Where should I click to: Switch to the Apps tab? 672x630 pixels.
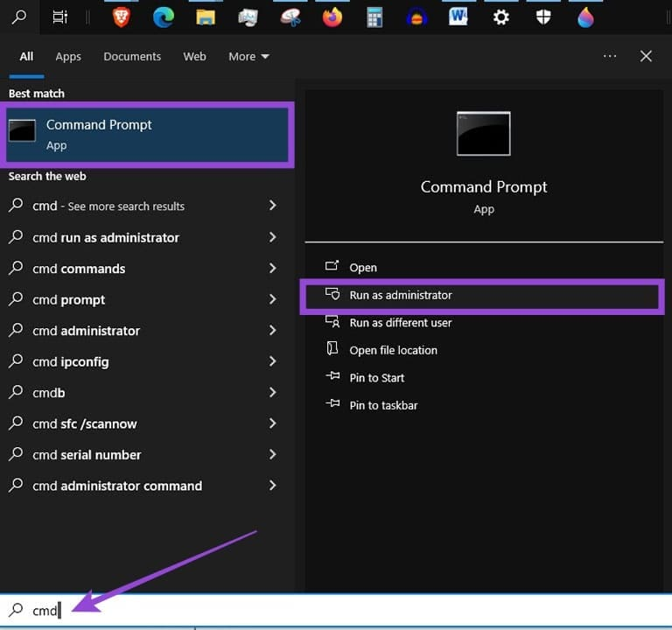coord(68,57)
